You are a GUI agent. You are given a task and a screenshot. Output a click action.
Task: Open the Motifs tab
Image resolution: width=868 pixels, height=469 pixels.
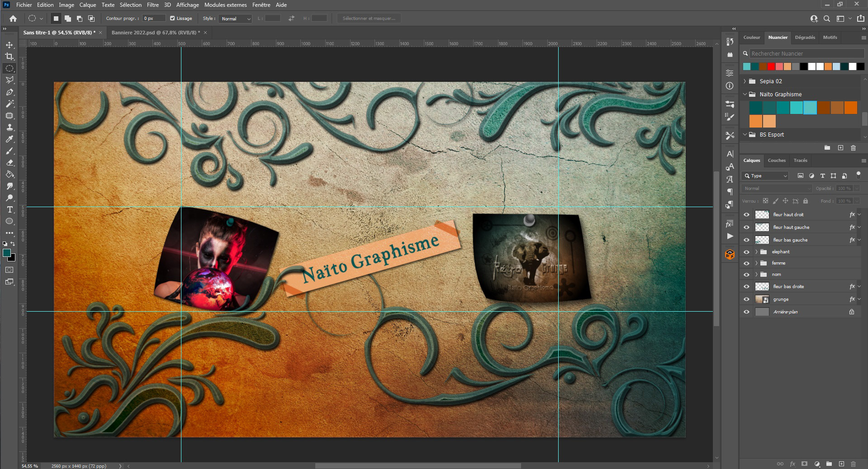pyautogui.click(x=830, y=38)
